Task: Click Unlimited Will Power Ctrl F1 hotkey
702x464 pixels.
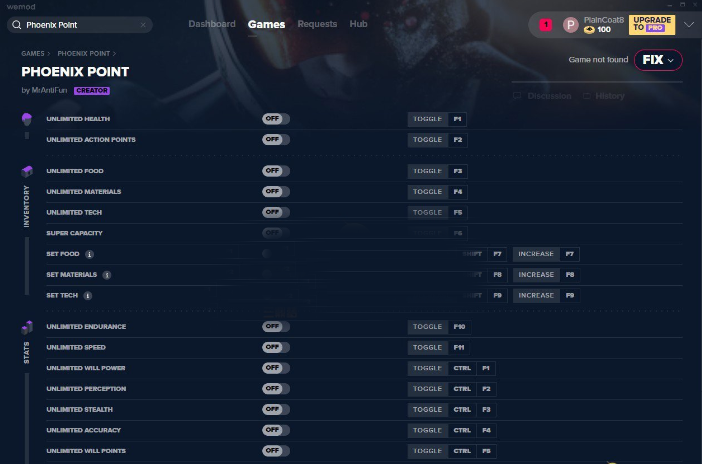Action: coord(451,368)
